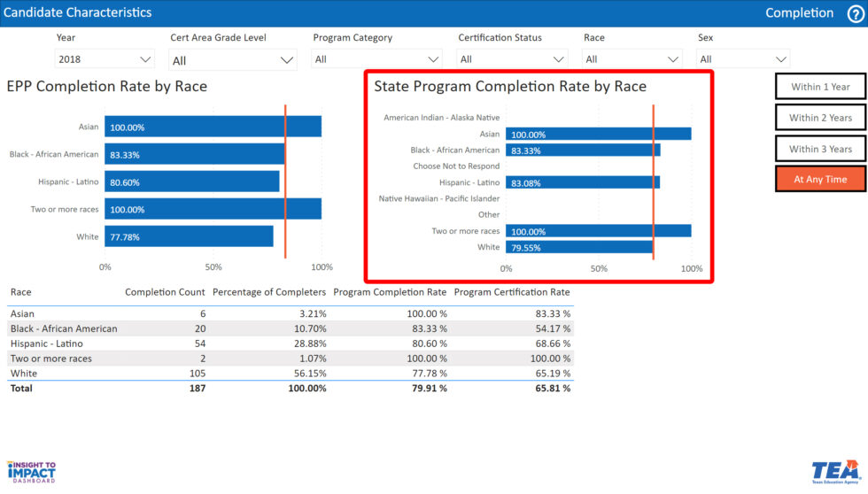868x494 pixels.
Task: Open the Race filter dropdown
Action: point(632,59)
